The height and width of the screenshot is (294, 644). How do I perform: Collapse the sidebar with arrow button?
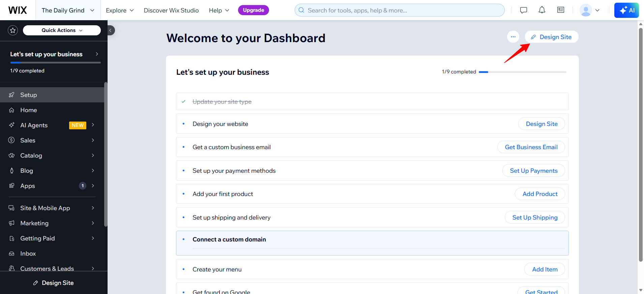pos(111,30)
